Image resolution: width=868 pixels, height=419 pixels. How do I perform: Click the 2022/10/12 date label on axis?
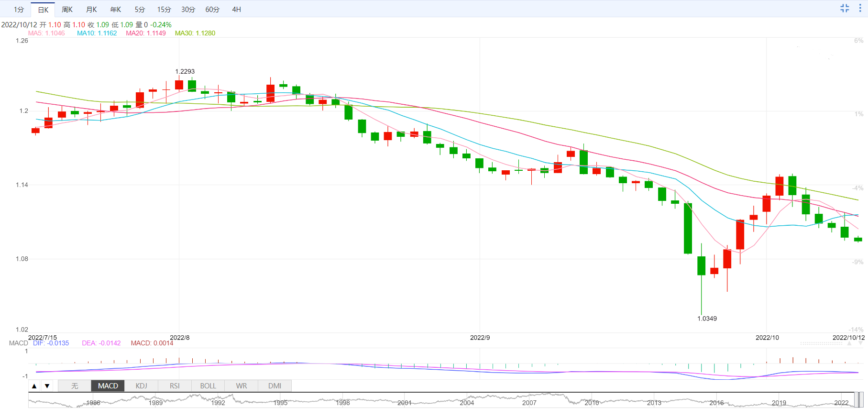[x=848, y=337]
